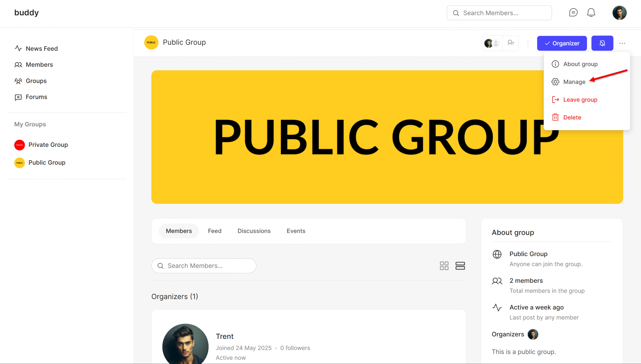Click the Forums message icon

pyautogui.click(x=18, y=97)
